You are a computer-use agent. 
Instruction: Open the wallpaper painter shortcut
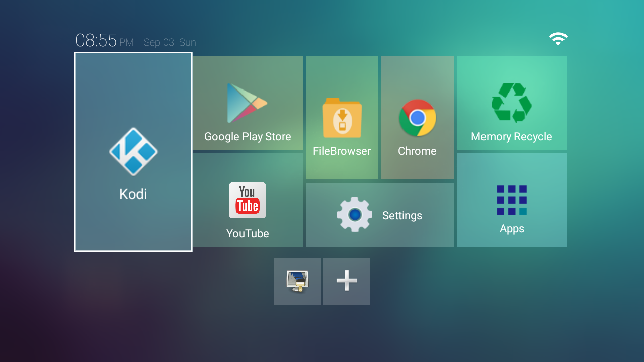(297, 282)
